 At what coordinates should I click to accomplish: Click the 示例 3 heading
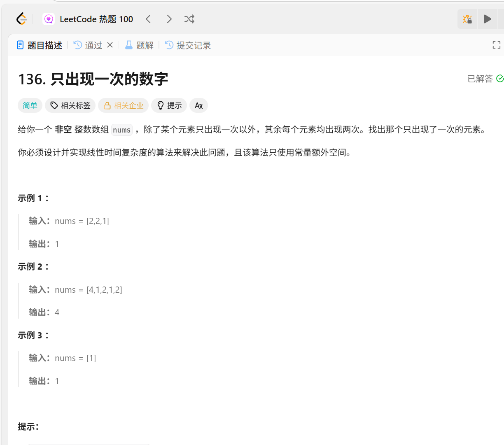34,335
